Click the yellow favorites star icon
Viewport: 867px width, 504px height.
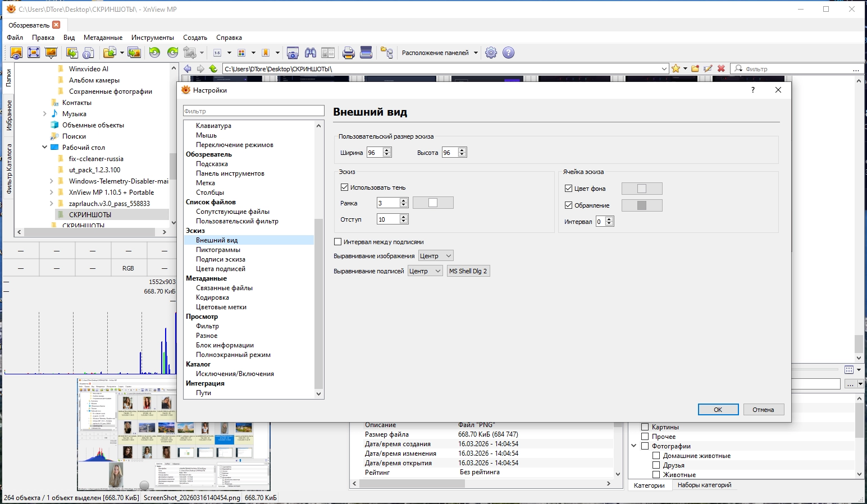[676, 68]
